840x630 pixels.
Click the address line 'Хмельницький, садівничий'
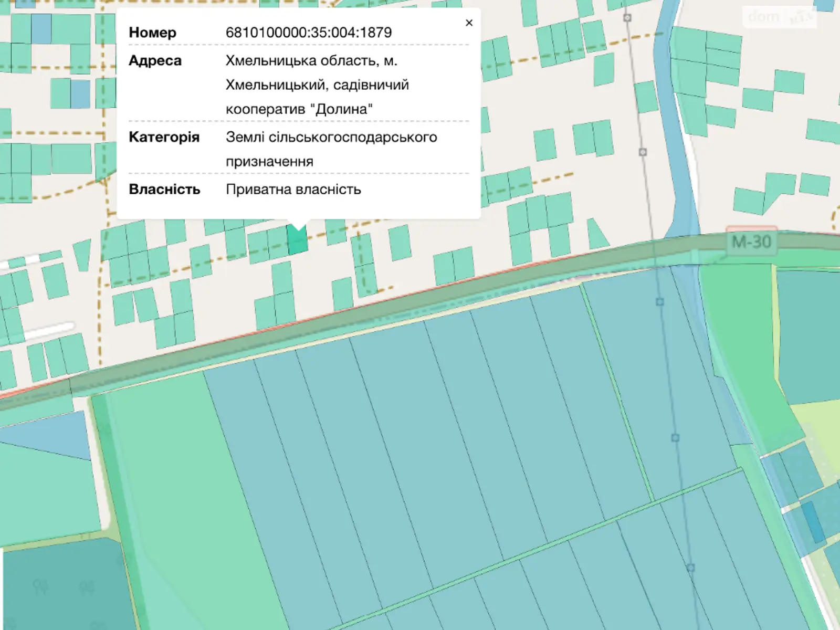[317, 85]
